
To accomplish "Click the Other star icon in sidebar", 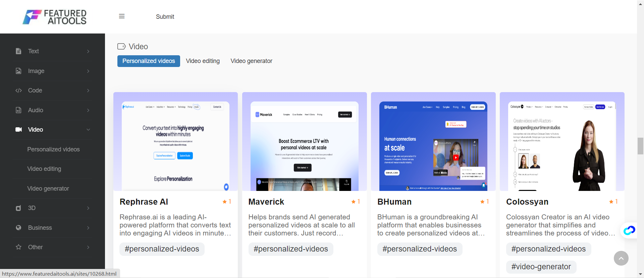I will 18,247.
